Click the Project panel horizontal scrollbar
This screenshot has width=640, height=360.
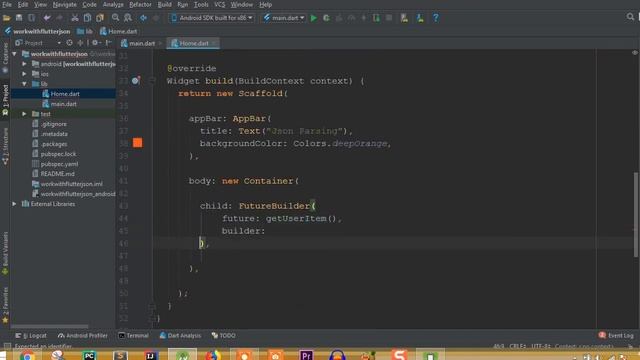[x=49, y=327]
